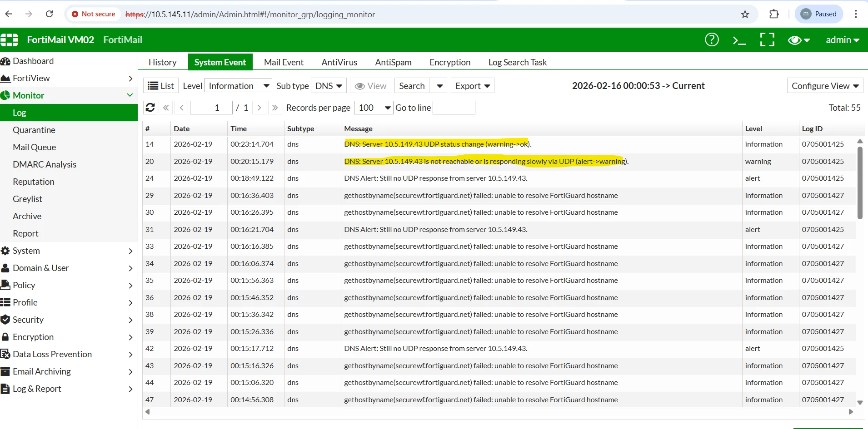Switch to the Mail Event tab
Screen dimensions: 868x429
[284, 62]
